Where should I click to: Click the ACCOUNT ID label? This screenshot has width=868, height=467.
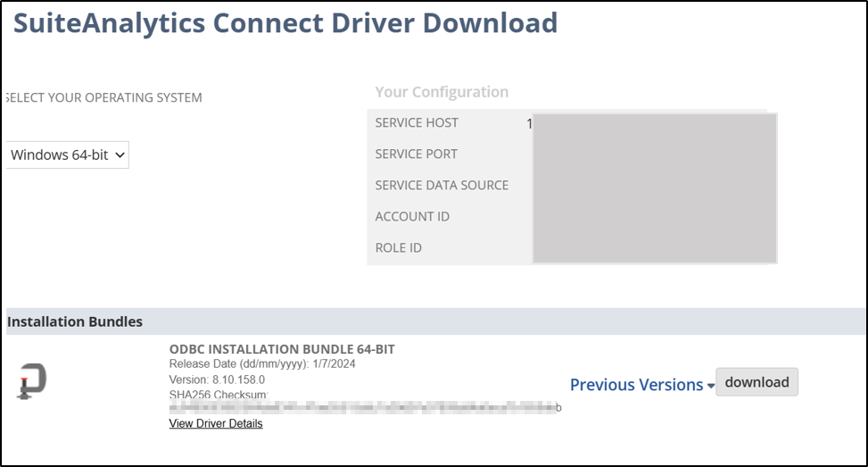(x=412, y=217)
